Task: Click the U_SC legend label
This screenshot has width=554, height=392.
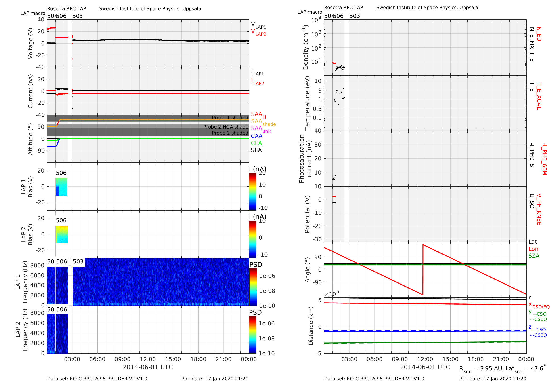Action: 532,201
